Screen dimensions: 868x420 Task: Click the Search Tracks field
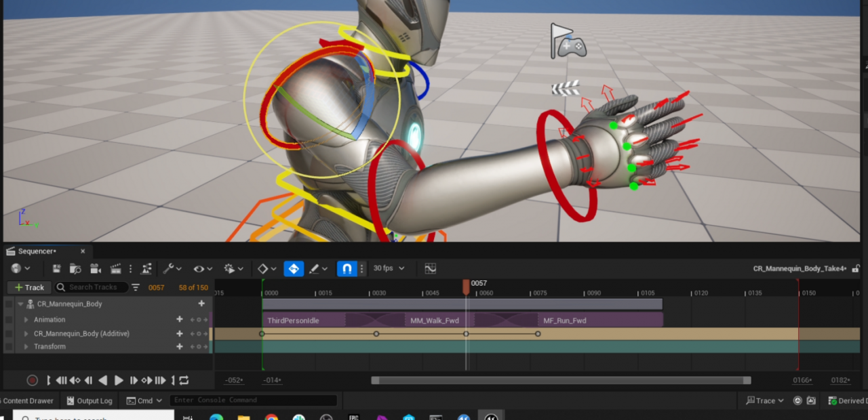96,288
